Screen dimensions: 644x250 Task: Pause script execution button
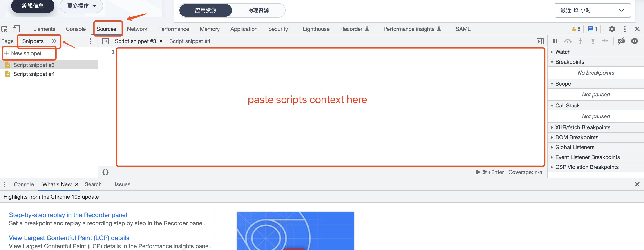pos(555,41)
